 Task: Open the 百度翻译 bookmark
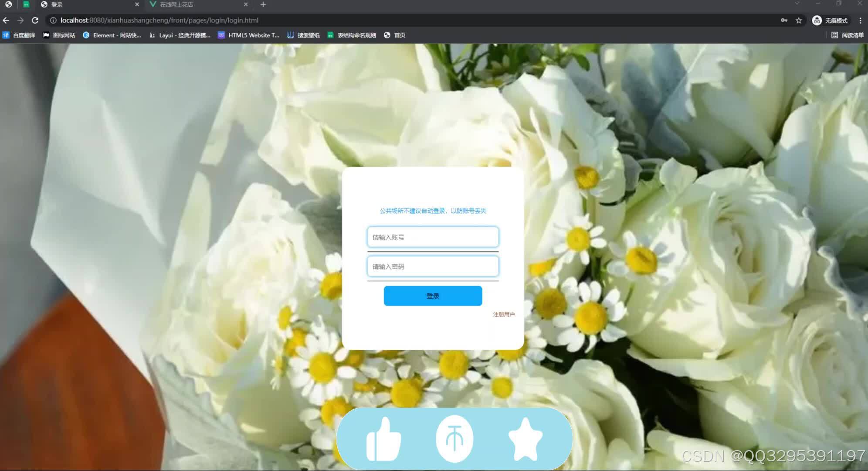(x=19, y=35)
